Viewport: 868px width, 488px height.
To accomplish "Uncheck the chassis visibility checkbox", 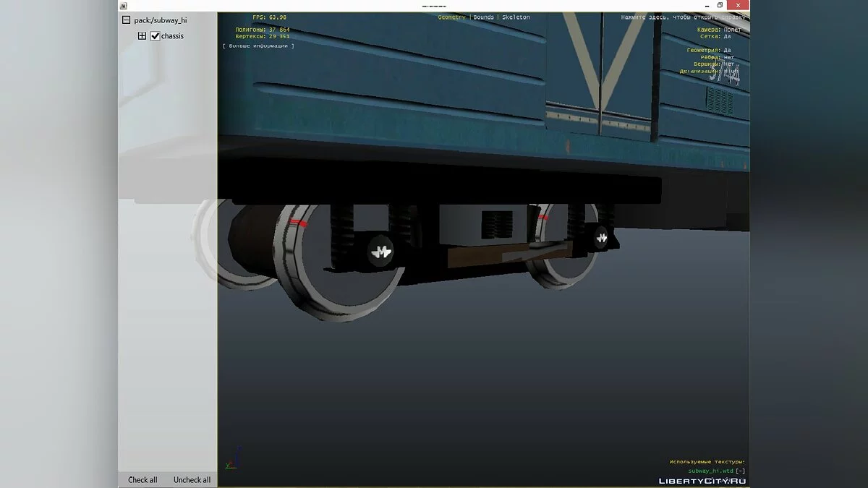I will tap(155, 36).
